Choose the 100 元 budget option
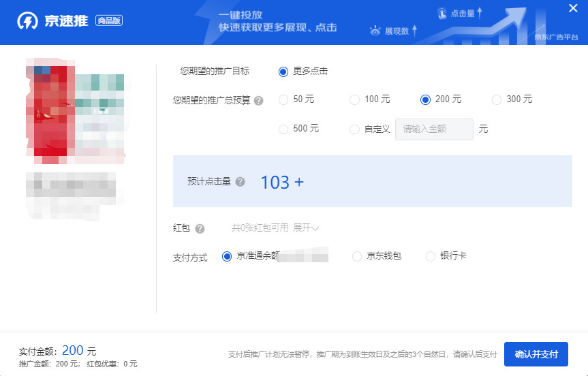This screenshot has width=588, height=376. point(354,100)
